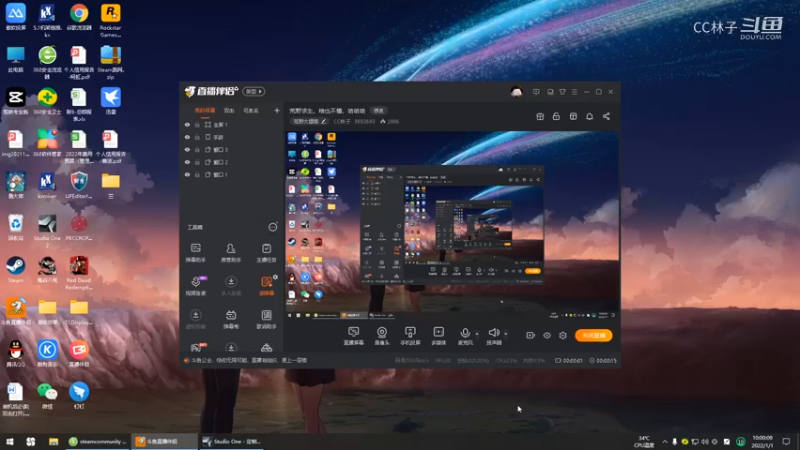Select the 窗口 1 source row
The height and width of the screenshot is (450, 800).
pos(232,174)
